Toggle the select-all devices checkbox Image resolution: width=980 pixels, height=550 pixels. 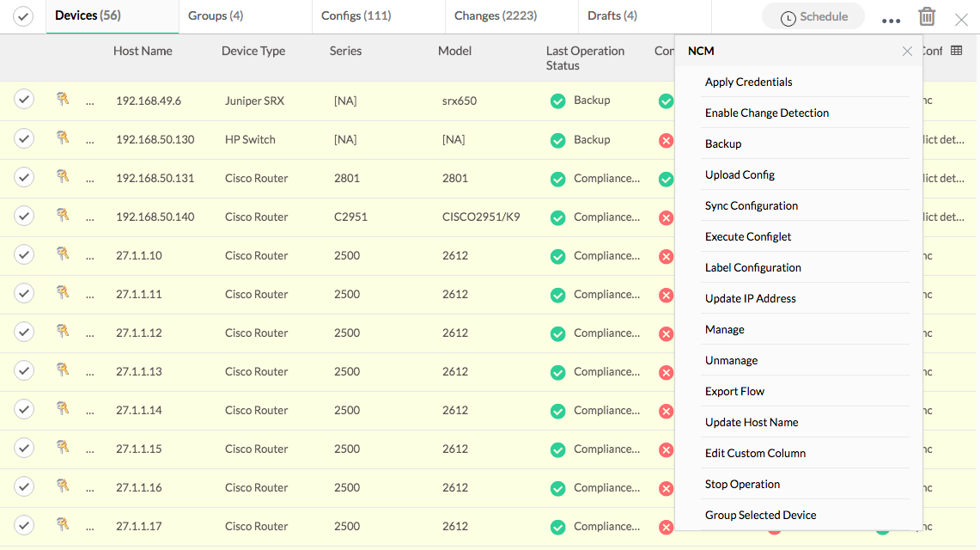[x=23, y=17]
